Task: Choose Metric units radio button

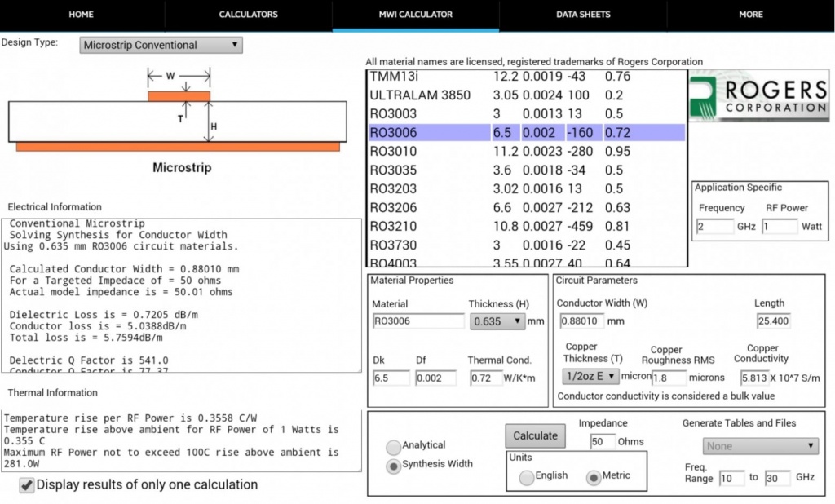Action: click(594, 476)
